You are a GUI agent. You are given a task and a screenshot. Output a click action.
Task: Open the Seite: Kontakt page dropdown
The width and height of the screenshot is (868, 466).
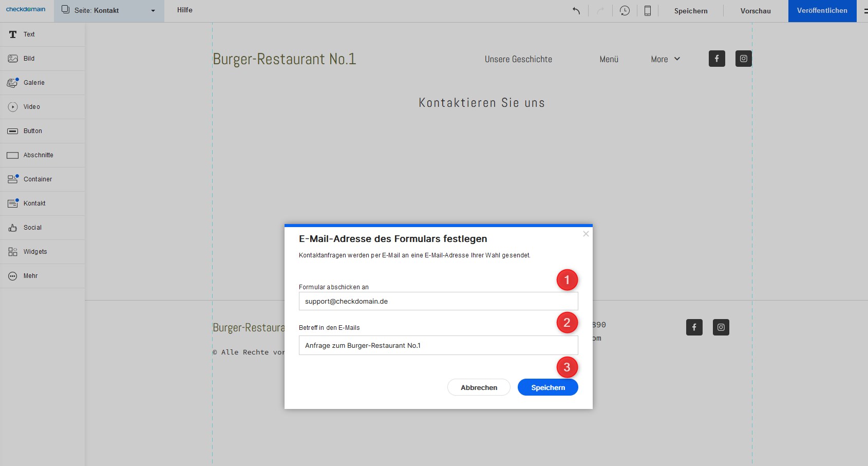[109, 11]
